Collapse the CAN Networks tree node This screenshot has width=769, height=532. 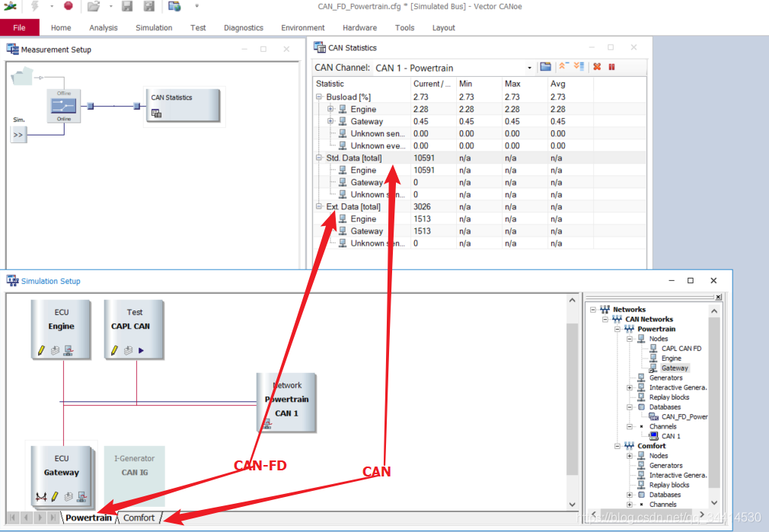click(x=605, y=319)
